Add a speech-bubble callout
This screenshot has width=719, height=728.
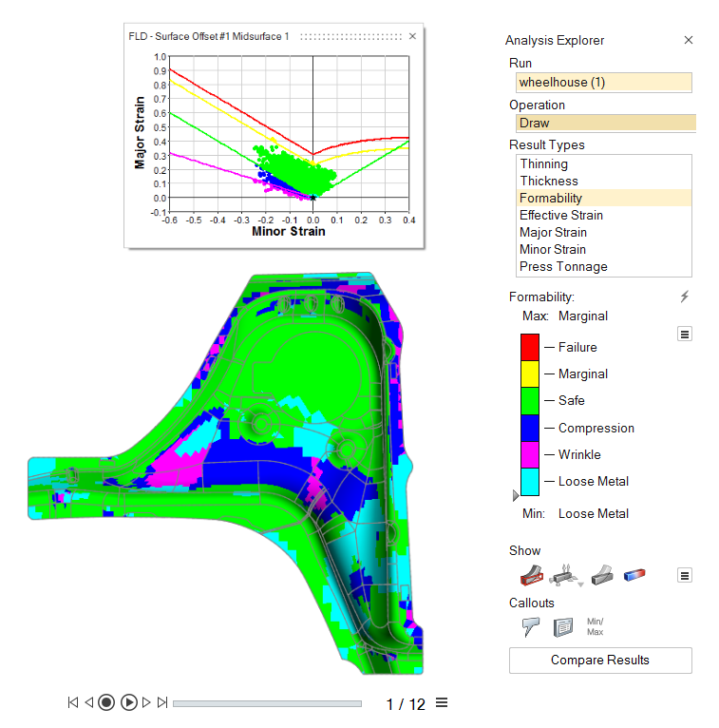(530, 626)
